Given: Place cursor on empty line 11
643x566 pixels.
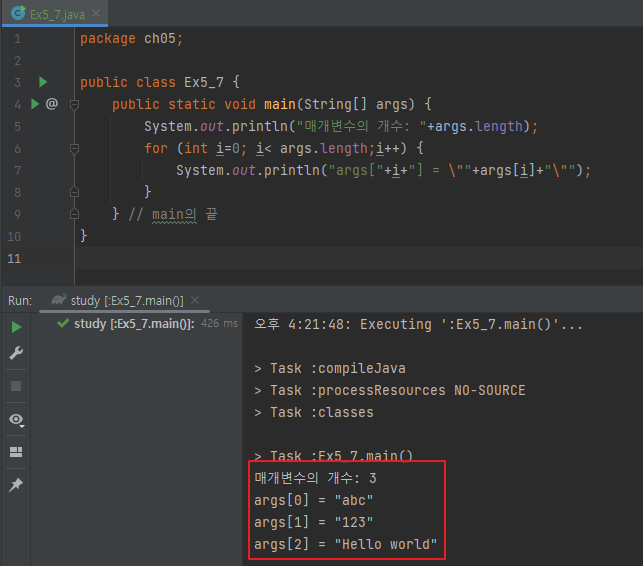Looking at the screenshot, I should [359, 258].
